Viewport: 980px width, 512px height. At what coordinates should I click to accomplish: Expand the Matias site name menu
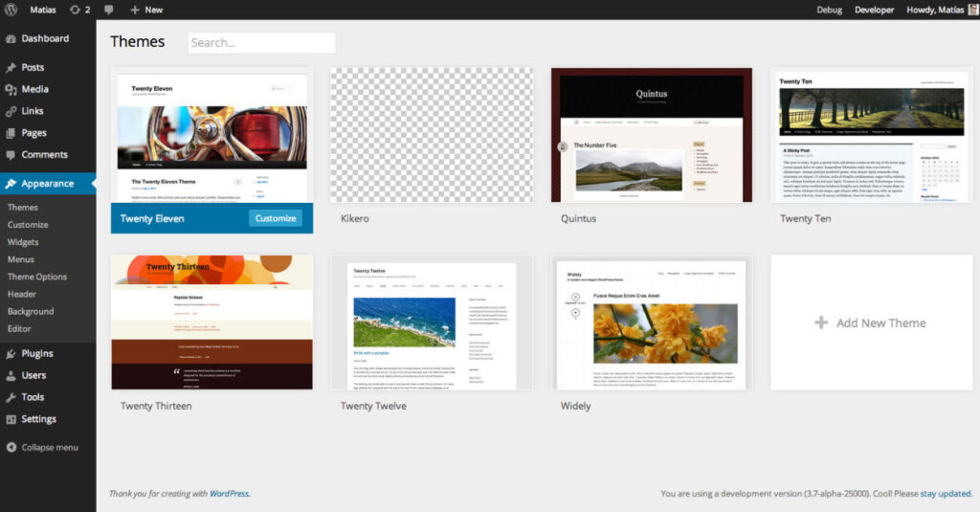point(43,10)
